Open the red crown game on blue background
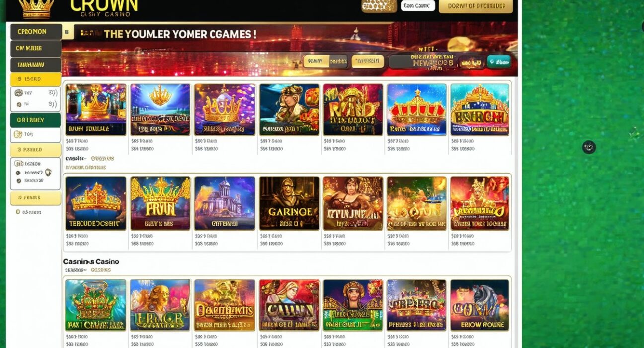 click(416, 109)
